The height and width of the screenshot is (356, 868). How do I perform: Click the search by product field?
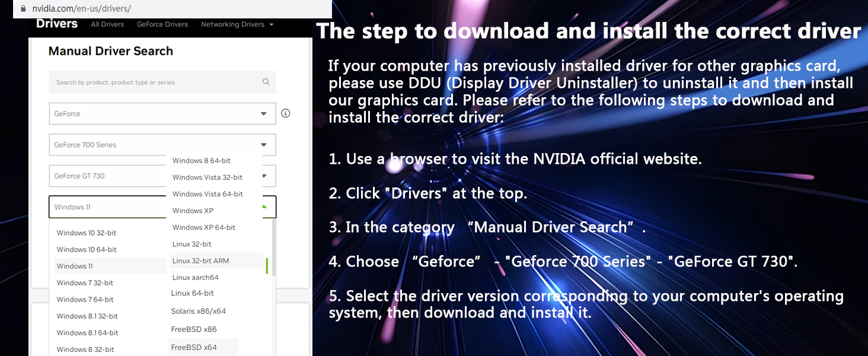[162, 82]
